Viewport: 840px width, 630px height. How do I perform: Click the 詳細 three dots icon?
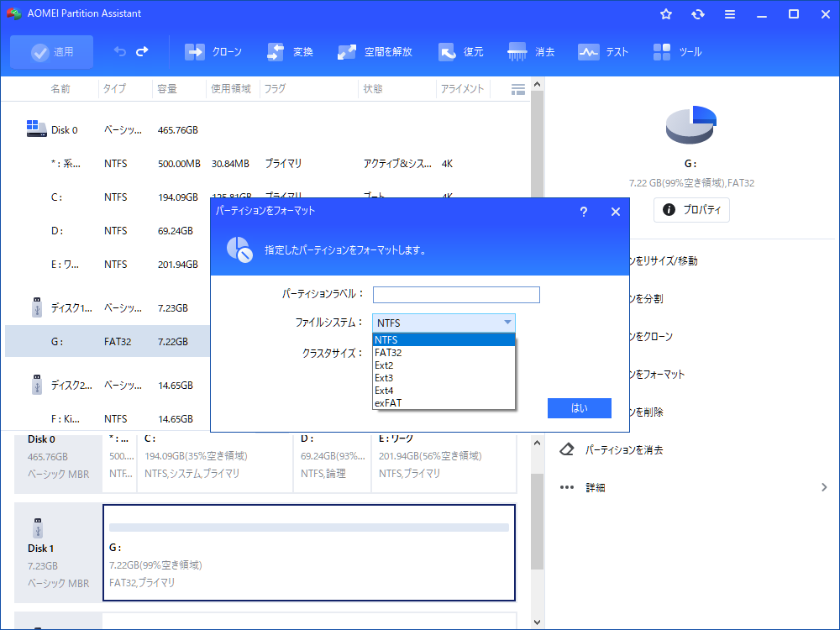click(567, 487)
